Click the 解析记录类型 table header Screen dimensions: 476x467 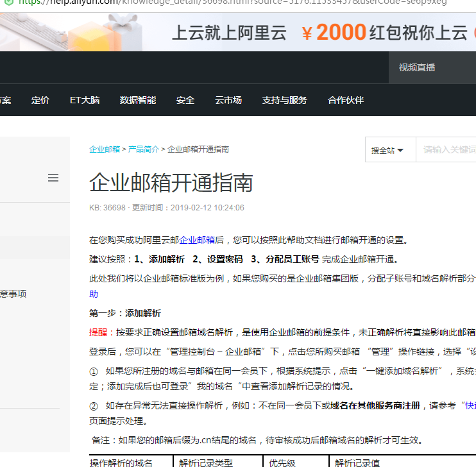tap(206, 463)
